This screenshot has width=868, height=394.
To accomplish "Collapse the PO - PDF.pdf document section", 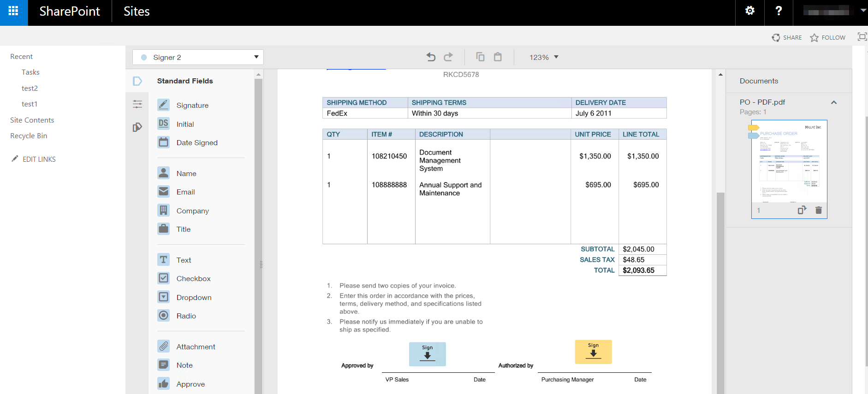I will (834, 102).
